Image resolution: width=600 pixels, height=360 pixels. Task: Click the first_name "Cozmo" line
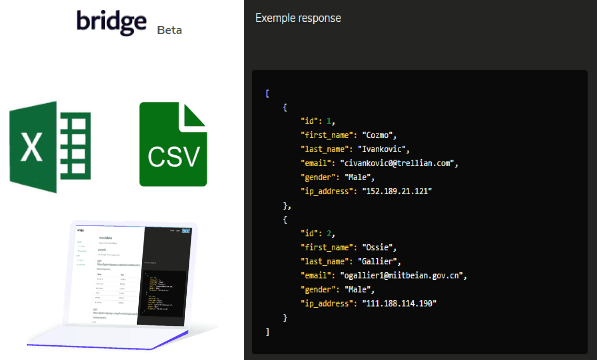coord(349,135)
